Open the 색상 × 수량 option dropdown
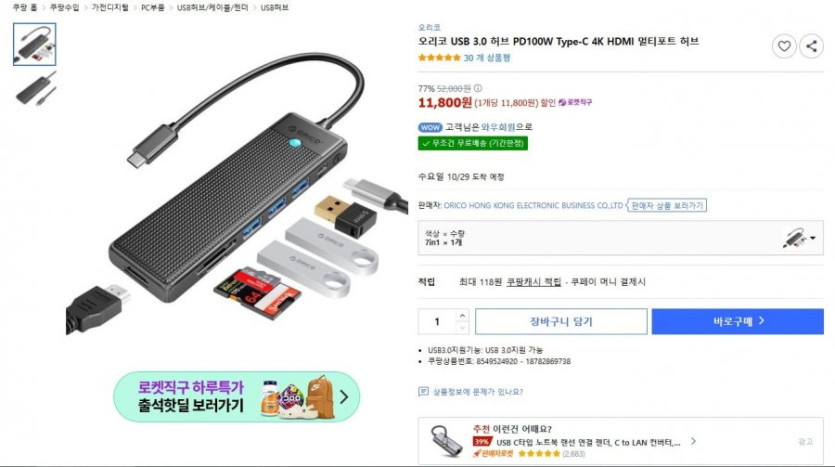Viewport: 835px width, 467px height. pyautogui.click(x=620, y=238)
